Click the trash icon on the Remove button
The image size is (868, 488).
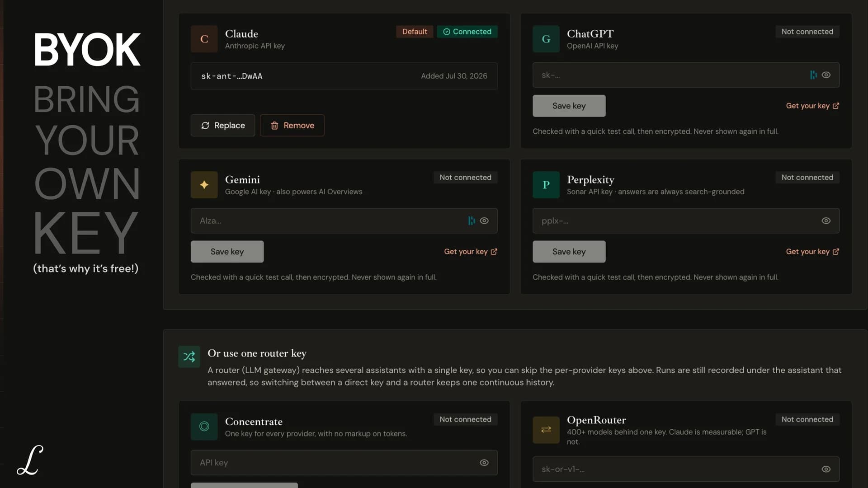click(x=274, y=126)
